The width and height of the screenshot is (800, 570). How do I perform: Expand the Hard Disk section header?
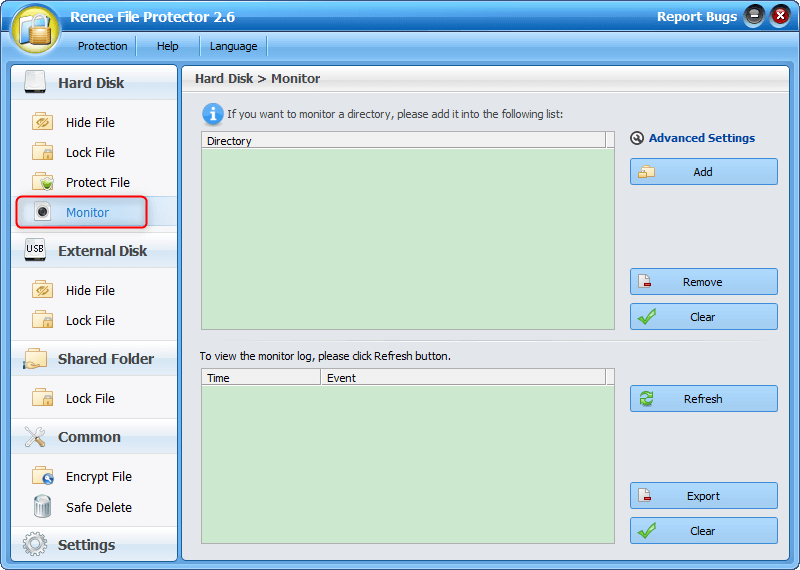[91, 83]
